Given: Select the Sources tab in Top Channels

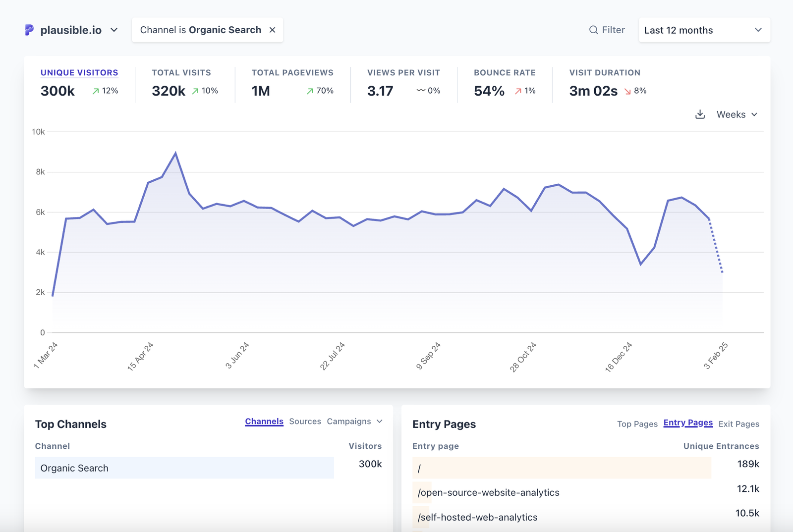Looking at the screenshot, I should pos(305,422).
